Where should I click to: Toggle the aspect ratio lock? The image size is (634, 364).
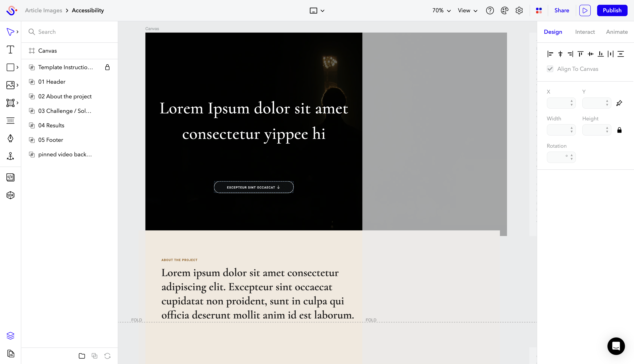(x=619, y=130)
